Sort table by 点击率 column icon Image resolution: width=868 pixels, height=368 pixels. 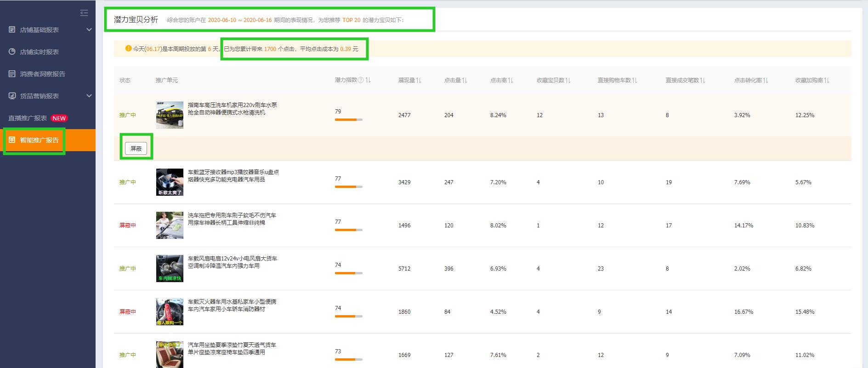point(511,80)
